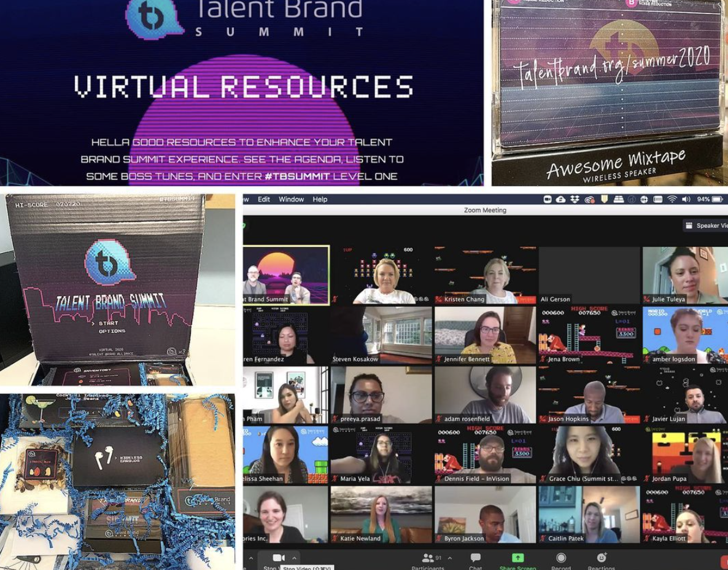The height and width of the screenshot is (570, 728).
Task: Open the Window menu
Action: 292,199
